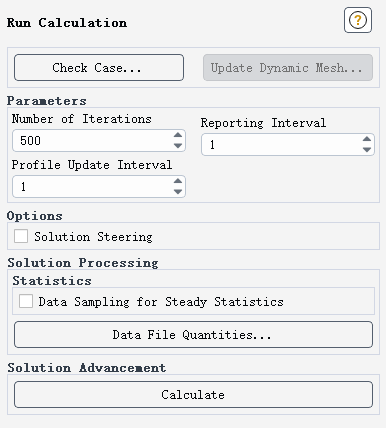The height and width of the screenshot is (428, 386).
Task: Click the Solution Steering label text
Action: click(x=93, y=237)
